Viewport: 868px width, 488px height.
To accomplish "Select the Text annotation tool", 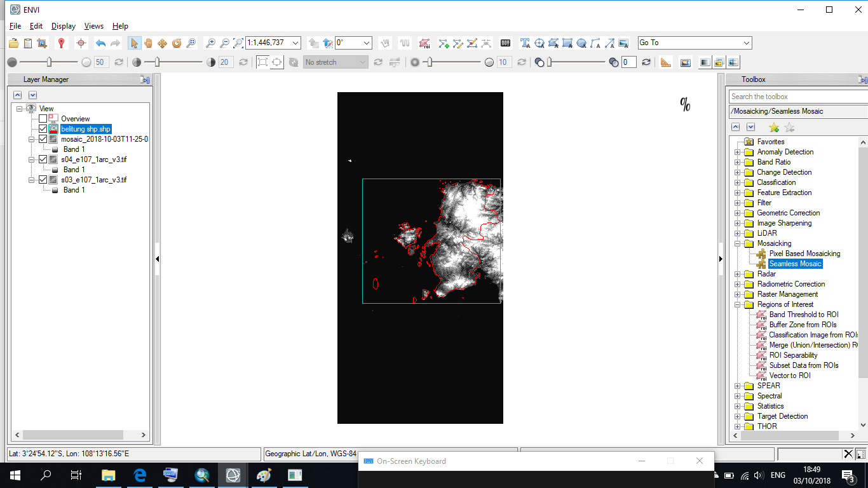I will [525, 43].
